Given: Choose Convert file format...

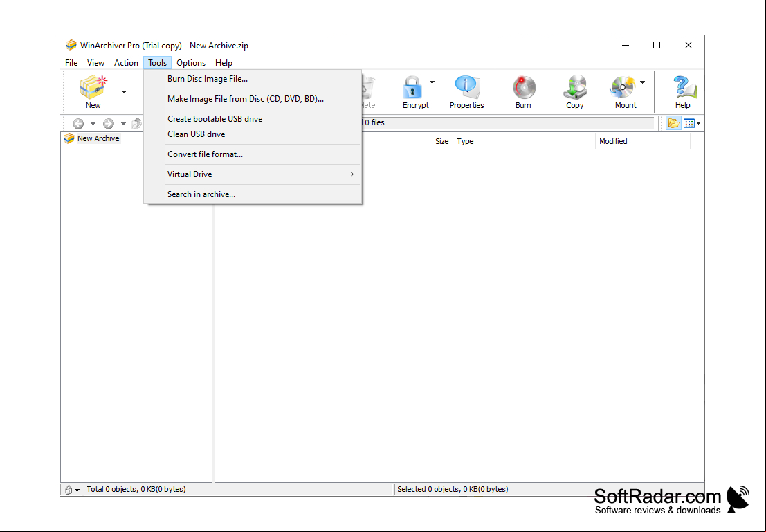Looking at the screenshot, I should tap(253, 154).
